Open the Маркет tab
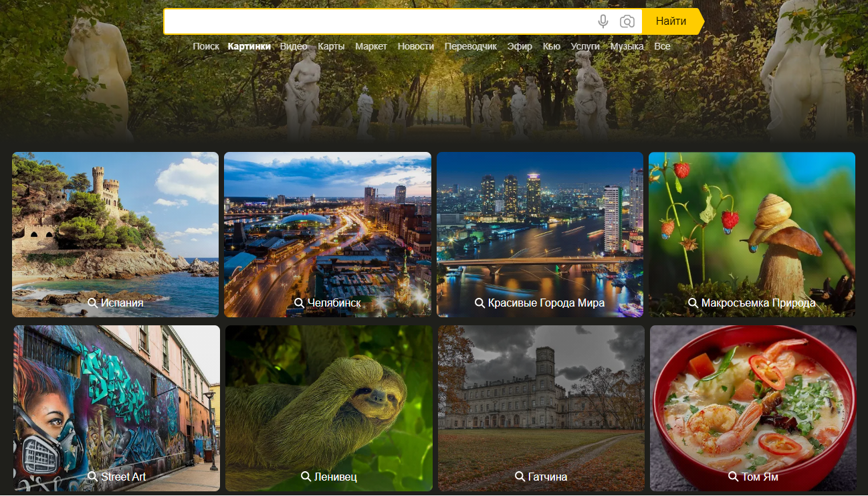 pyautogui.click(x=371, y=46)
